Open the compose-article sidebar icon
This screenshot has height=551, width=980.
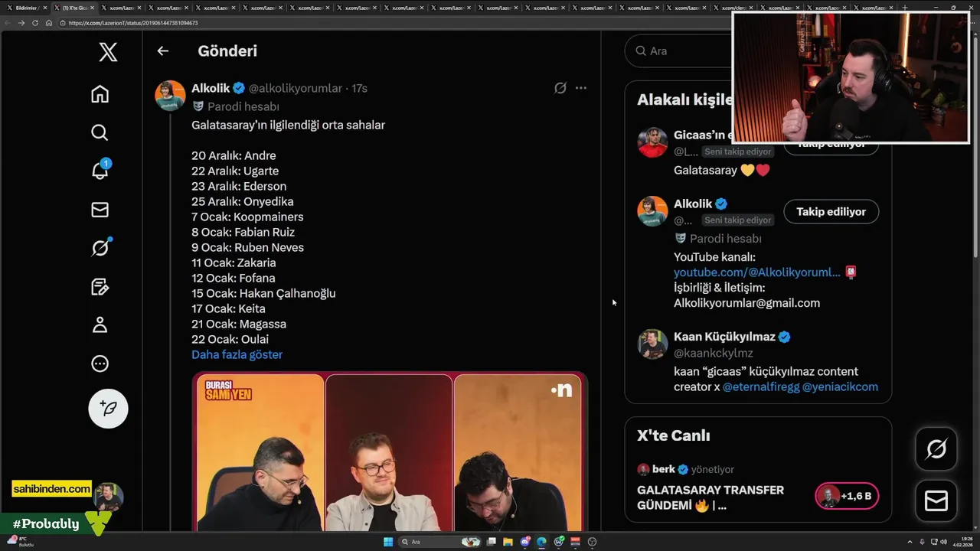point(100,287)
